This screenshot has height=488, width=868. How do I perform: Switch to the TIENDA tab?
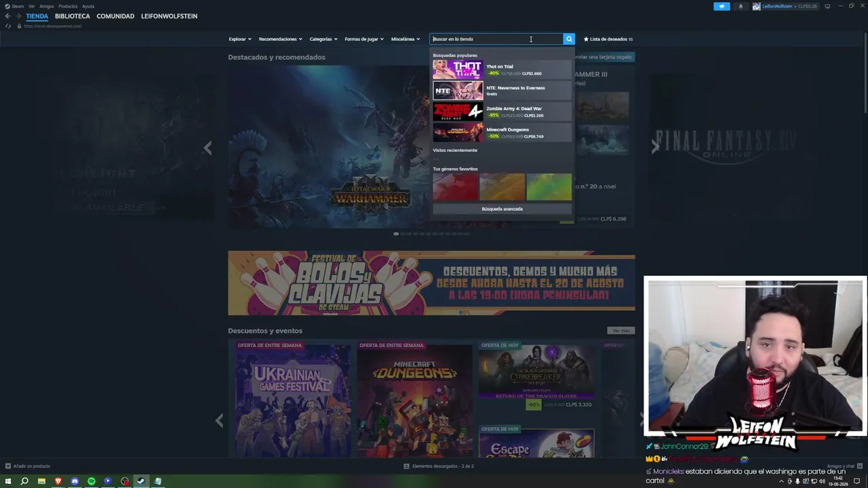37,16
